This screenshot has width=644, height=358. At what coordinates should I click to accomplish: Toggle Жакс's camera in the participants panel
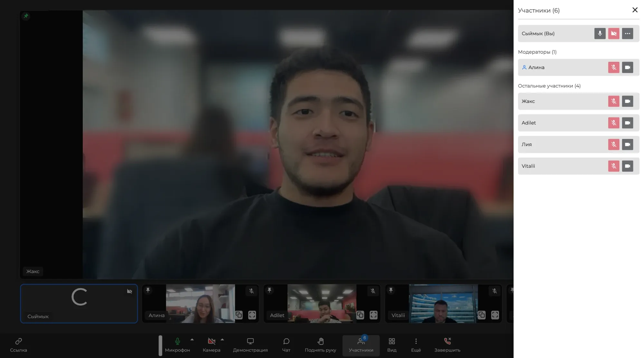click(628, 101)
